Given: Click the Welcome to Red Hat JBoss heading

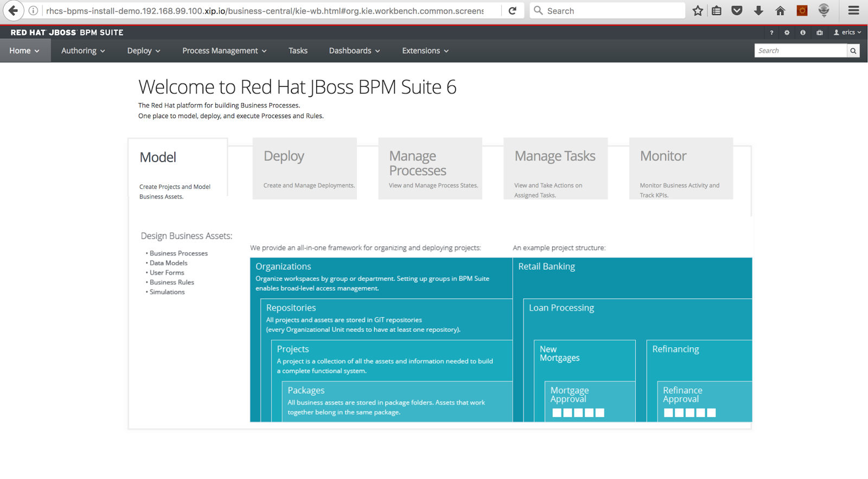Looking at the screenshot, I should tap(297, 87).
